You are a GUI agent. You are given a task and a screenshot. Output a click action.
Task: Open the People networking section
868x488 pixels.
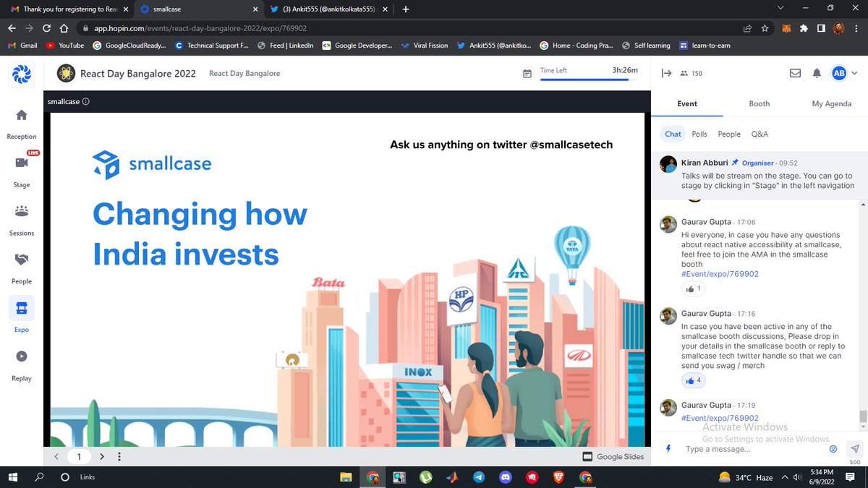[x=22, y=267]
